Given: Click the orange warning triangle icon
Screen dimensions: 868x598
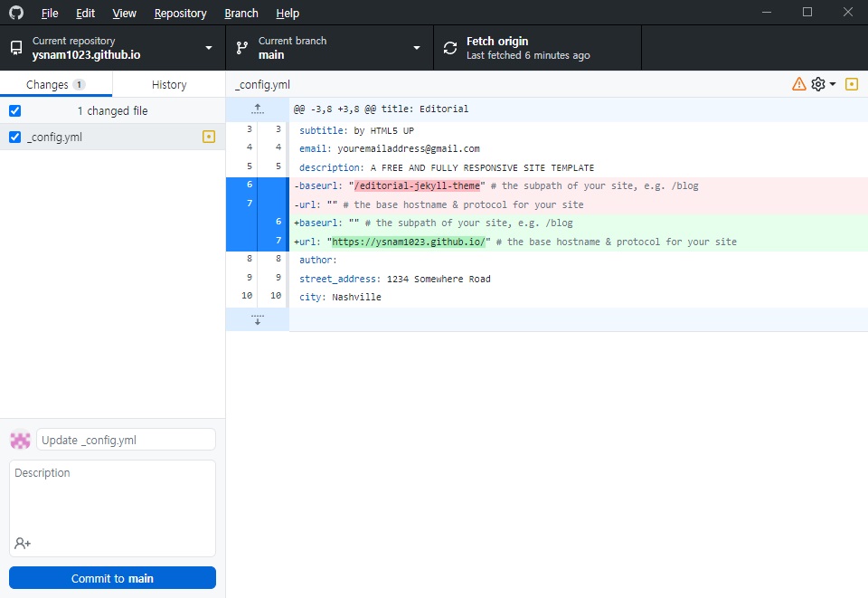Looking at the screenshot, I should pos(798,84).
